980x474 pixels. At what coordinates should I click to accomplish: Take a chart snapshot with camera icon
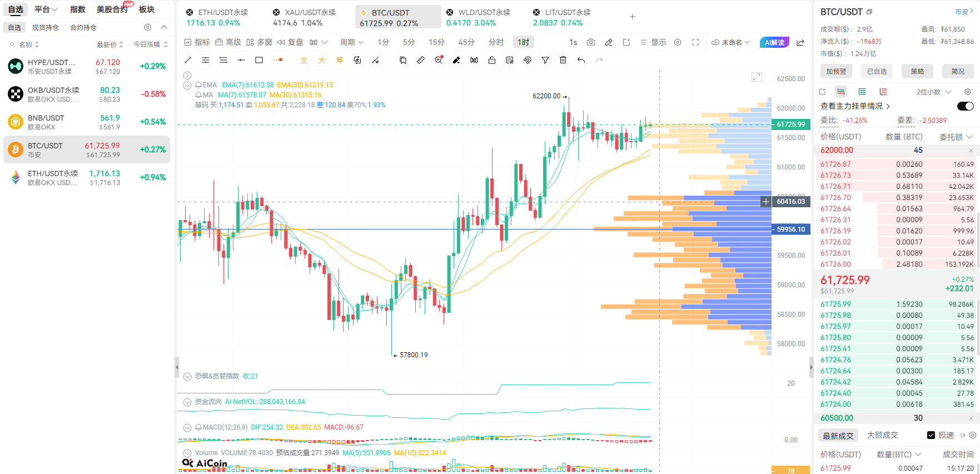[591, 42]
